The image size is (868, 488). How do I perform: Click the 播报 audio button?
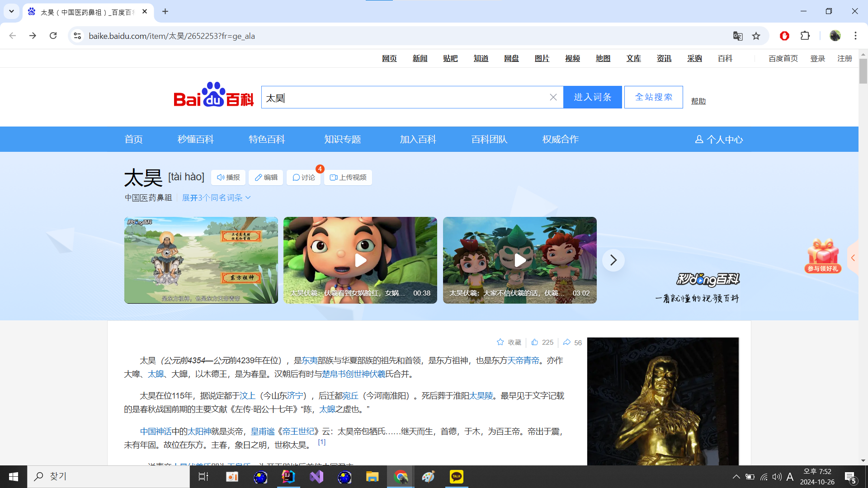pyautogui.click(x=228, y=178)
